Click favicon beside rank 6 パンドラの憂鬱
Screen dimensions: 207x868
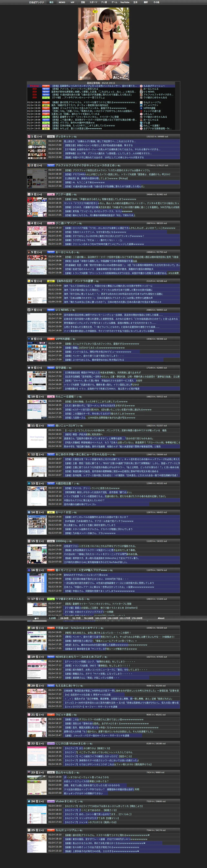point(29,281)
